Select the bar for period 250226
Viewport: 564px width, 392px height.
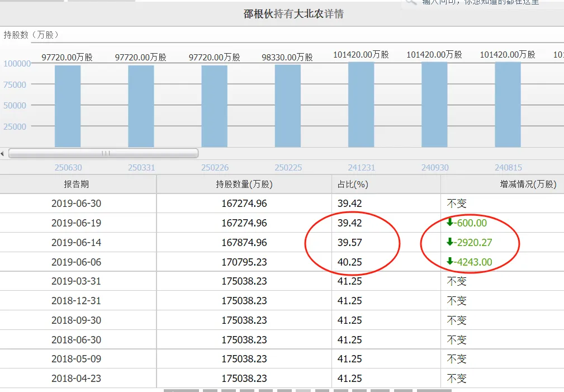(215, 106)
